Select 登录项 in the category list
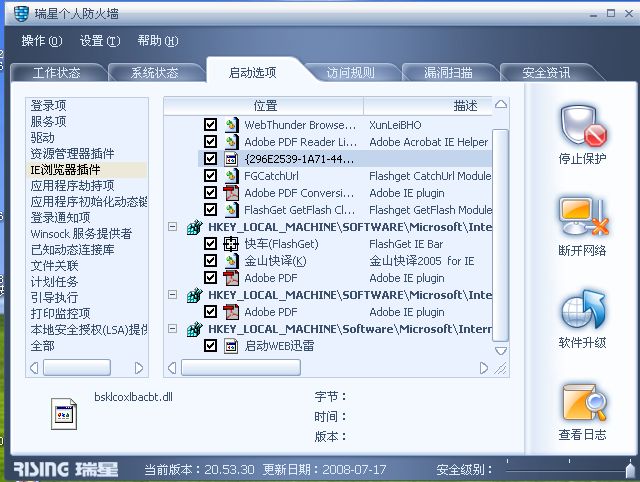This screenshot has height=482, width=640. [49, 105]
